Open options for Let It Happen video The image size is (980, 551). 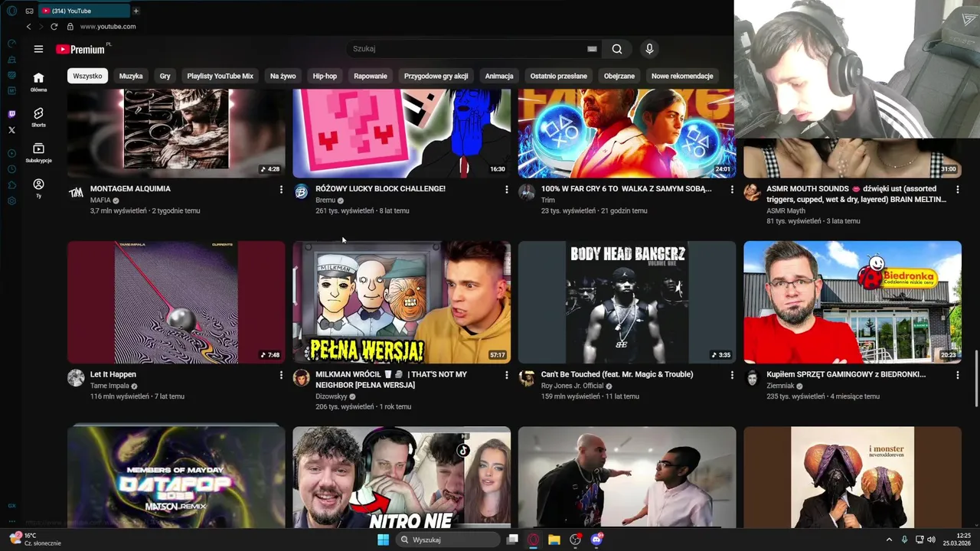(281, 375)
